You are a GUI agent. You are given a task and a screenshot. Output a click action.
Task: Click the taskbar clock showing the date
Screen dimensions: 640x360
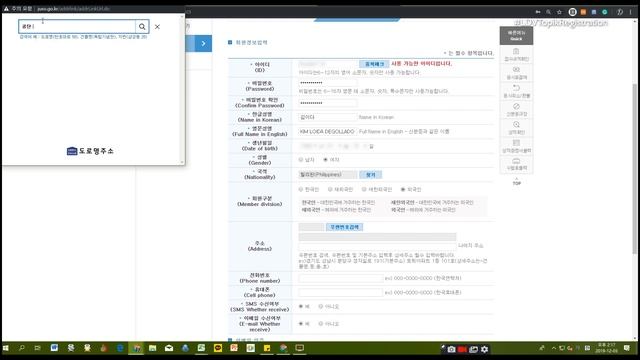pos(606,348)
